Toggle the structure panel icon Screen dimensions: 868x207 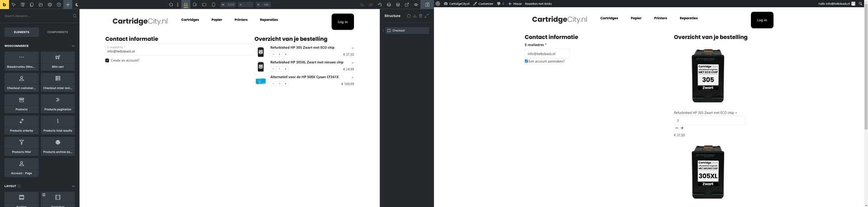427,5
